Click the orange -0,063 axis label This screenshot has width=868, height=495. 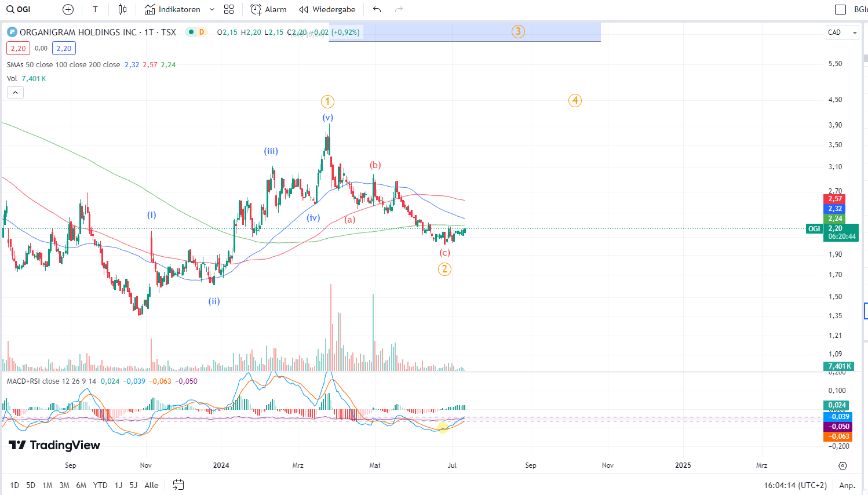pos(838,436)
